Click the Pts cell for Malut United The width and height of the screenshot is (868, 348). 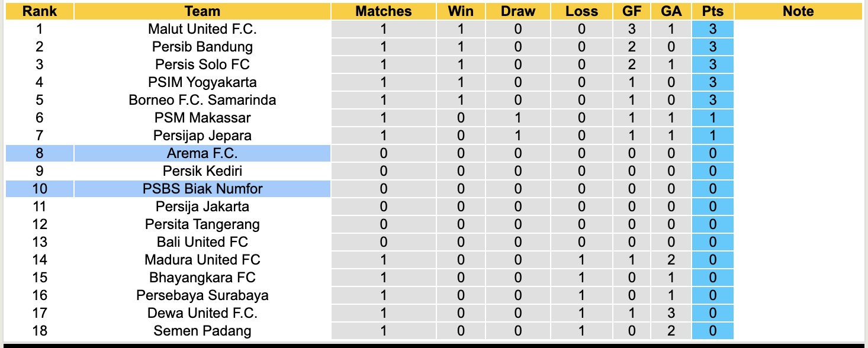(x=712, y=29)
